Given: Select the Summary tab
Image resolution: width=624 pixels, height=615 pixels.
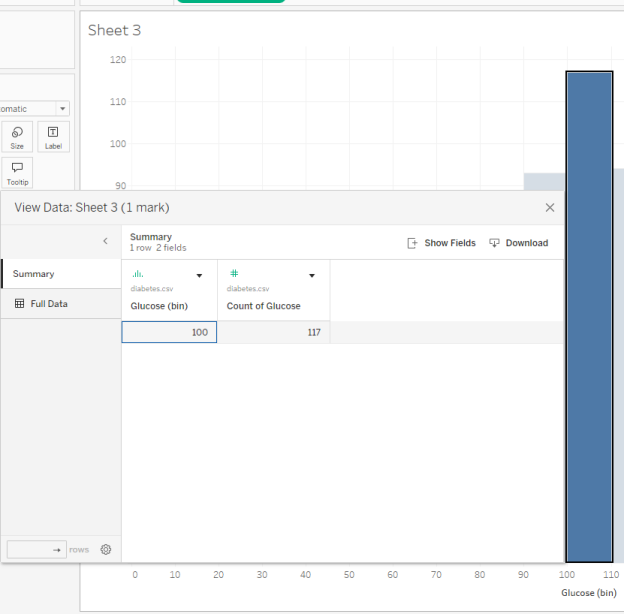Looking at the screenshot, I should pos(61,274).
